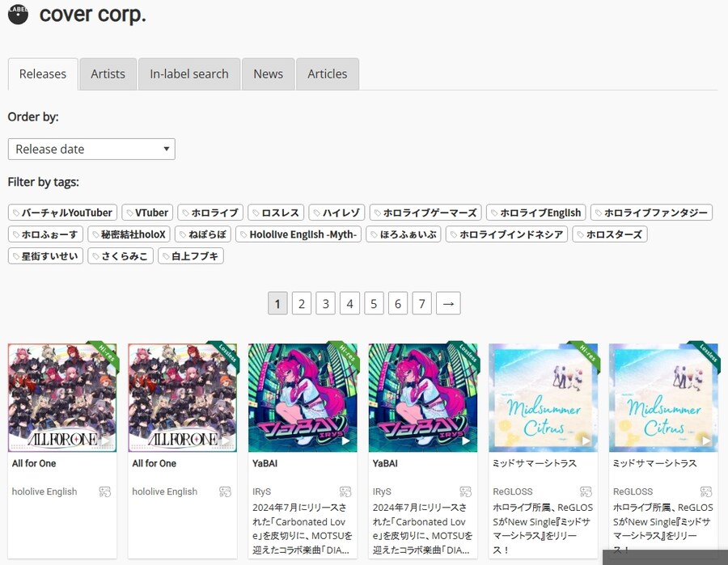The height and width of the screenshot is (565, 728).
Task: Open the Hi-res YaBAI title link
Action: 265,463
